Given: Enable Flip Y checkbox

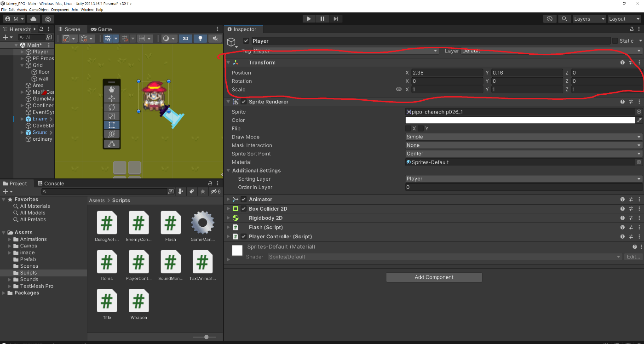Looking at the screenshot, I should tap(420, 128).
